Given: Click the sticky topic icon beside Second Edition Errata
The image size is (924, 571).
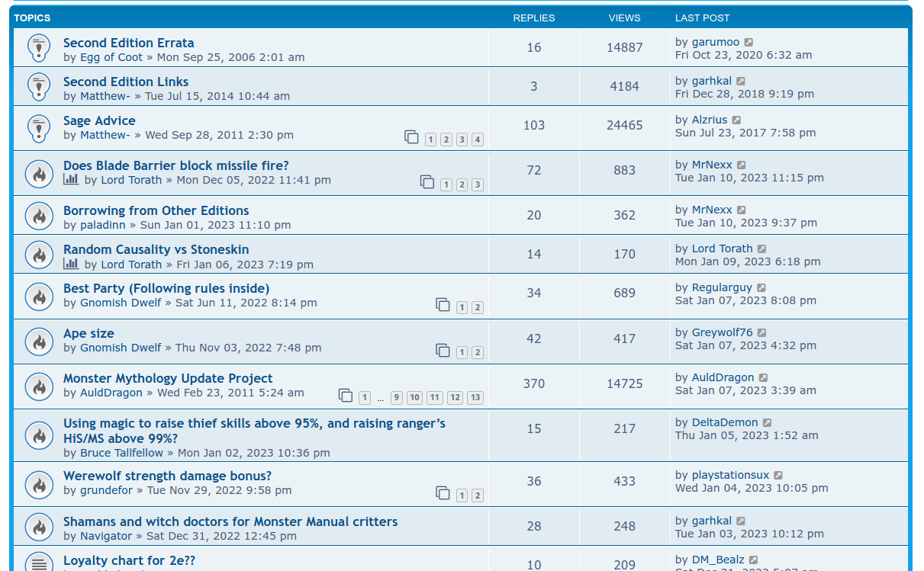Looking at the screenshot, I should tap(39, 48).
